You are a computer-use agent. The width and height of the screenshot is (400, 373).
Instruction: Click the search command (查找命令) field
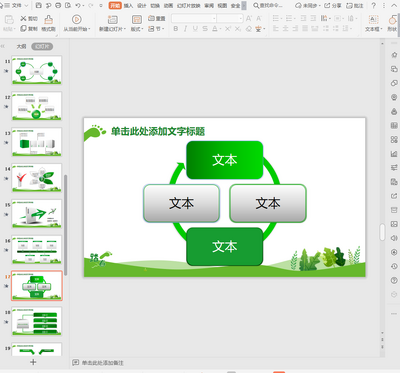(x=268, y=6)
